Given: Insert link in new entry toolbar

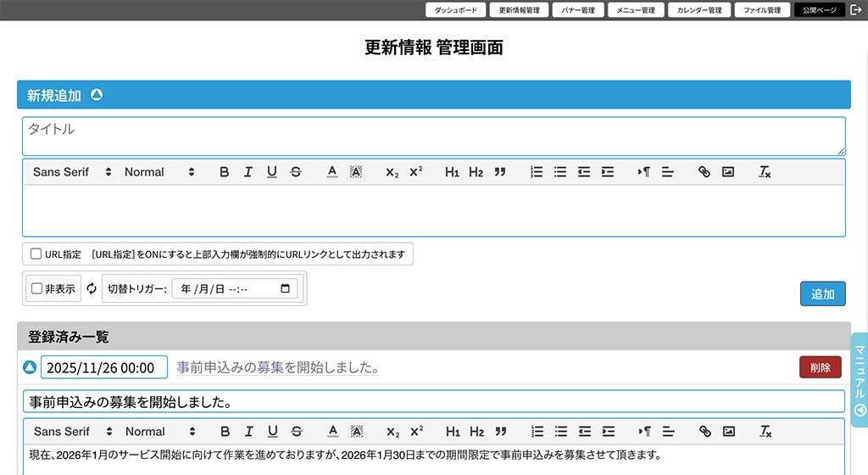Looking at the screenshot, I should tap(704, 172).
